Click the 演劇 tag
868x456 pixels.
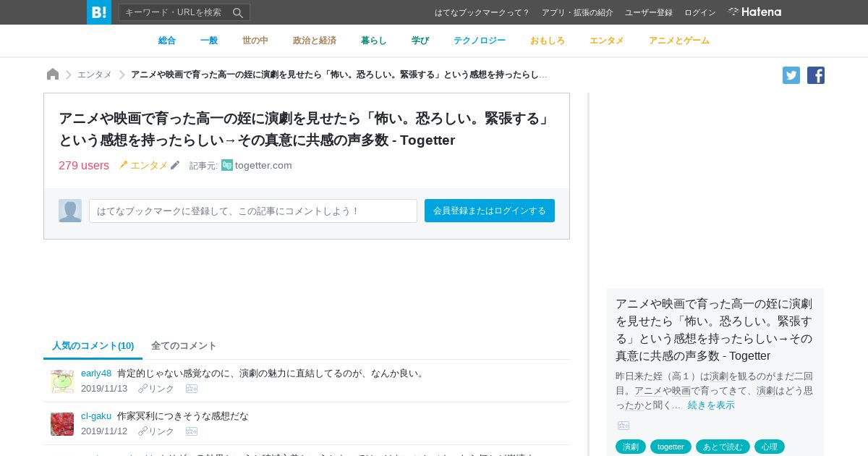tap(631, 447)
